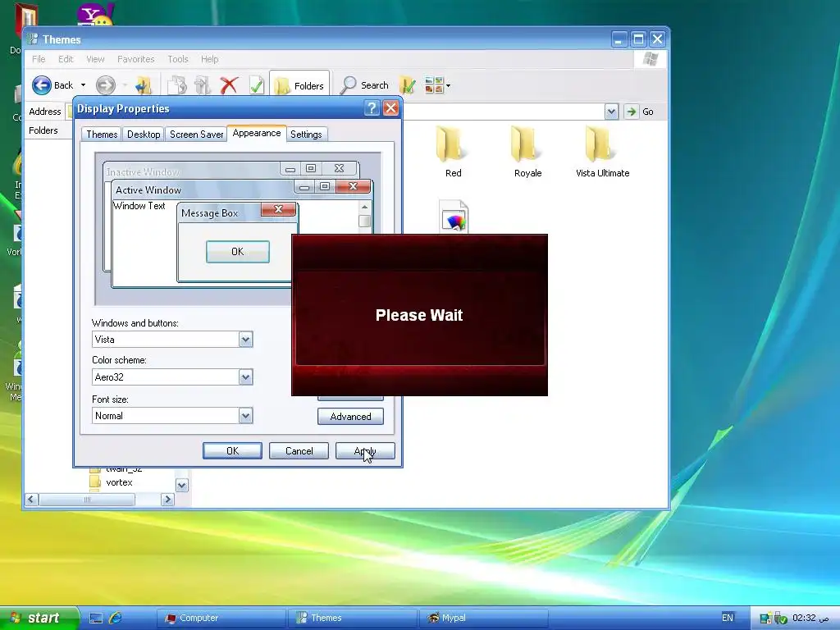The width and height of the screenshot is (840, 630).
Task: Click Show Desktop quick launch icon
Action: pyautogui.click(x=96, y=619)
